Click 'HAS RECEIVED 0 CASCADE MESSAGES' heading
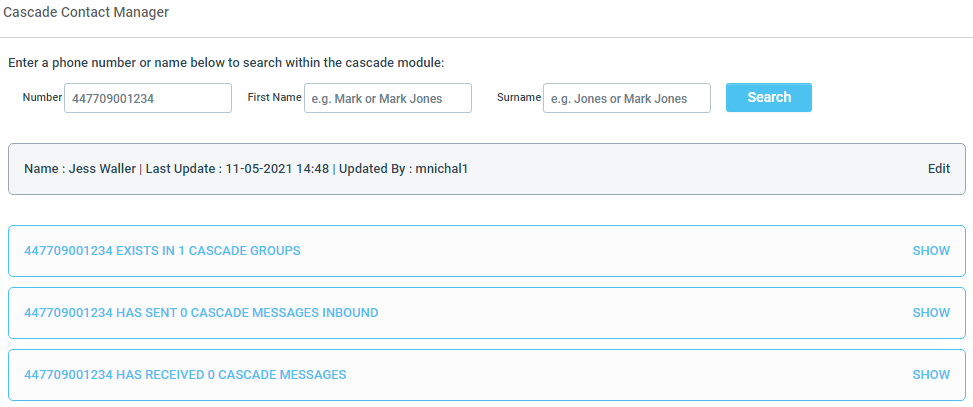This screenshot has height=407, width=973. [x=185, y=375]
